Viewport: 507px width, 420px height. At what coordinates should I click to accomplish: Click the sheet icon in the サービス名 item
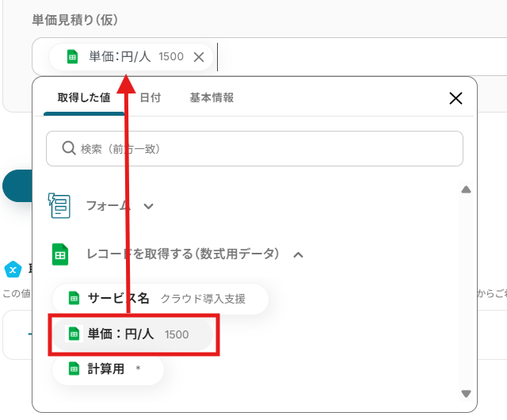(x=74, y=298)
